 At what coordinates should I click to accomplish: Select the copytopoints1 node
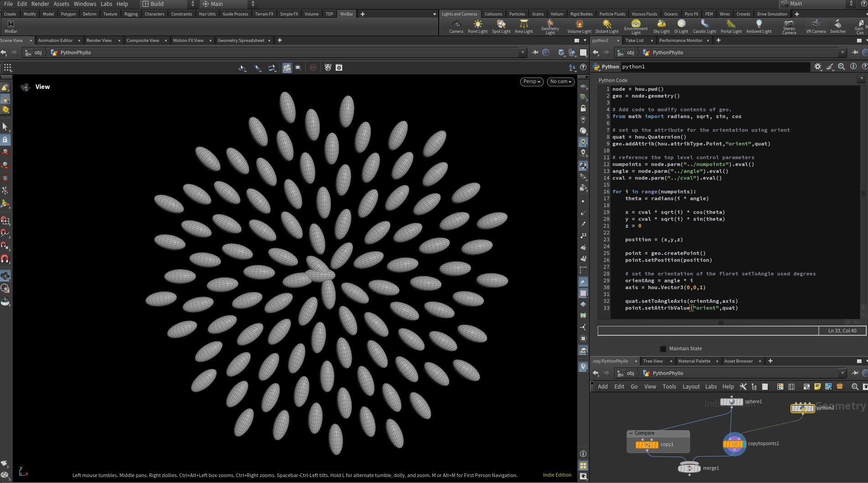[x=734, y=444]
